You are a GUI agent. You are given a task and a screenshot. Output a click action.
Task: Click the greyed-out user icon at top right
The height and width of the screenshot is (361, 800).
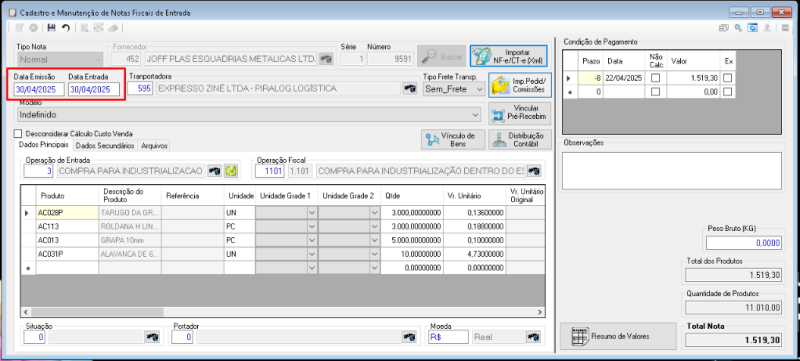coord(767,28)
